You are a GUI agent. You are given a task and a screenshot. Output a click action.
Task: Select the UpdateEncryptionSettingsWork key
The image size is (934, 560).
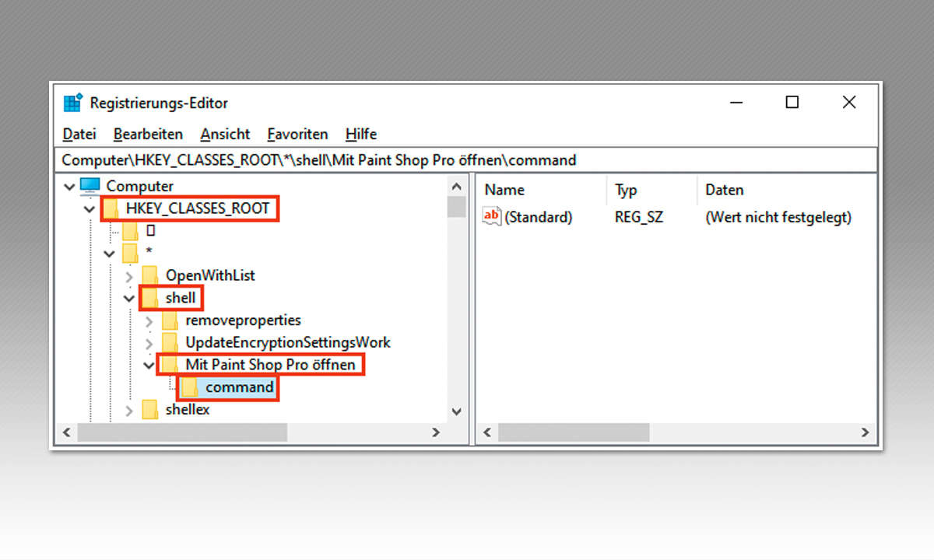(288, 342)
